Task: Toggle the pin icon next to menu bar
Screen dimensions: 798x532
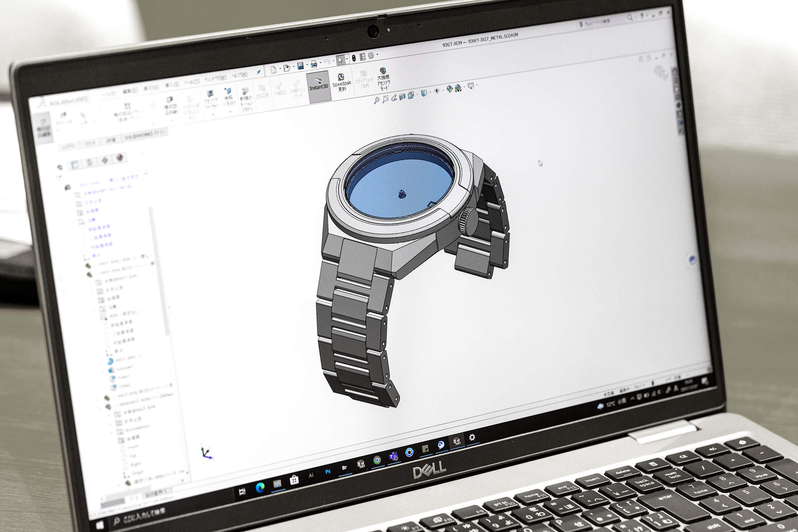Action: (259, 72)
